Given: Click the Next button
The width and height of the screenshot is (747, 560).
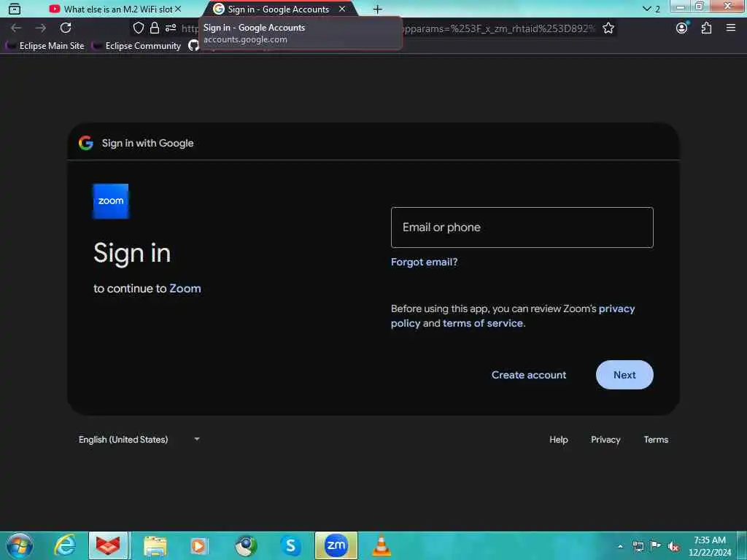Looking at the screenshot, I should coord(624,375).
